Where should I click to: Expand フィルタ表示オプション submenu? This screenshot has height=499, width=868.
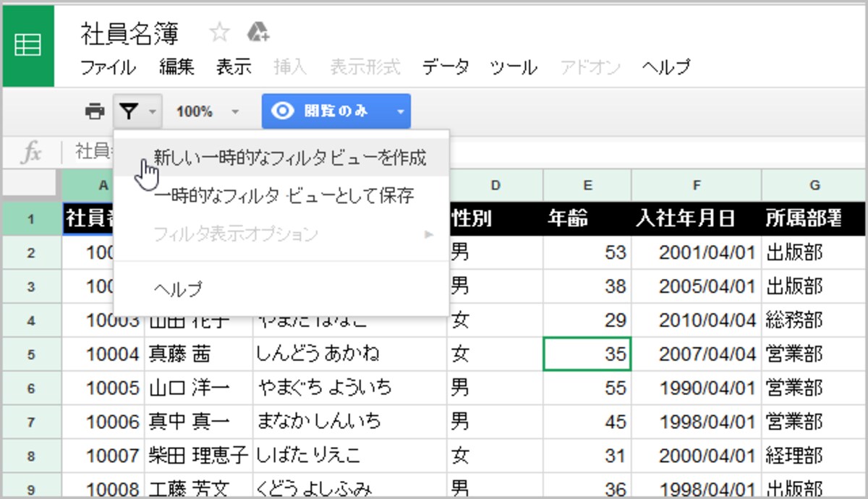(282, 234)
